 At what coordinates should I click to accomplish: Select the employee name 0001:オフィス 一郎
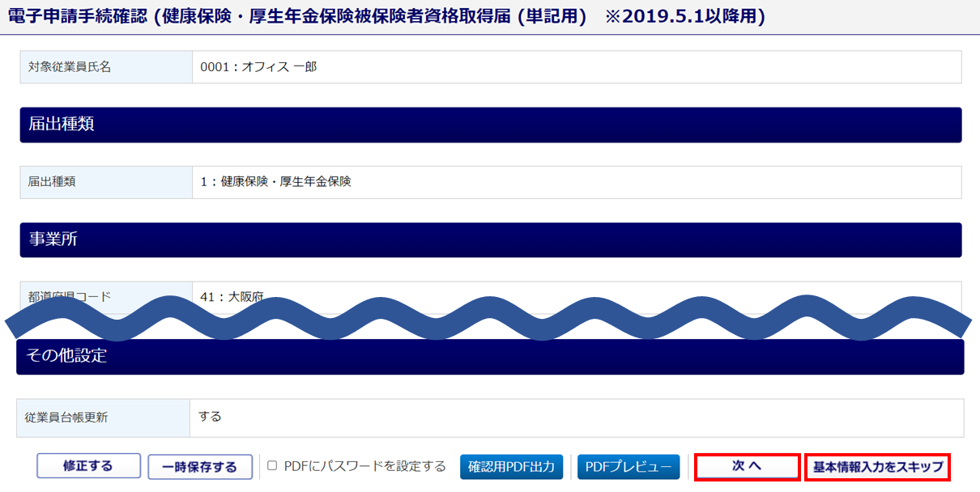click(x=258, y=67)
